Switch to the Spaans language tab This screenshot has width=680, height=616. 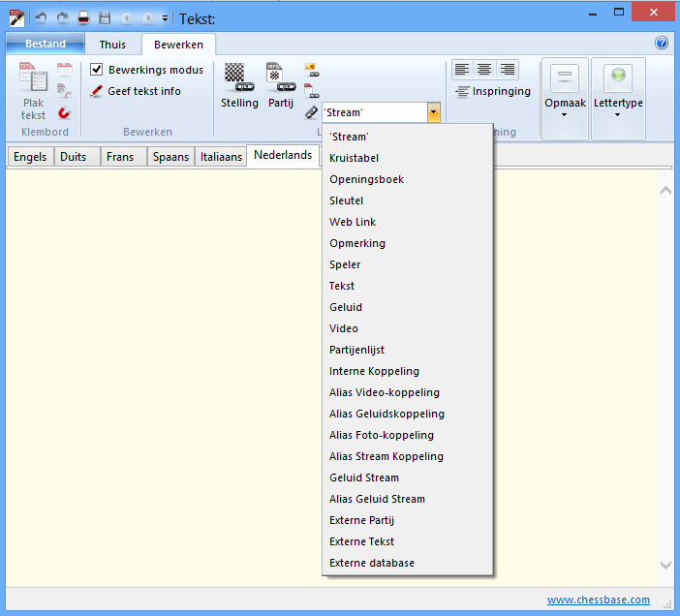[170, 157]
